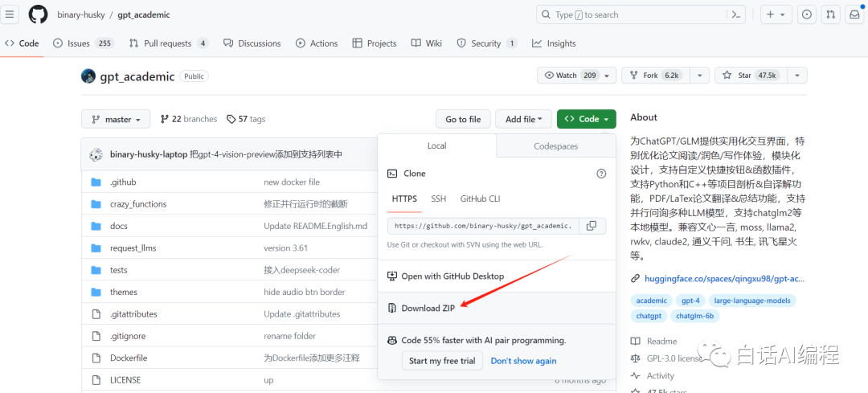
Task: Open the .gitattributes file
Action: (133, 314)
